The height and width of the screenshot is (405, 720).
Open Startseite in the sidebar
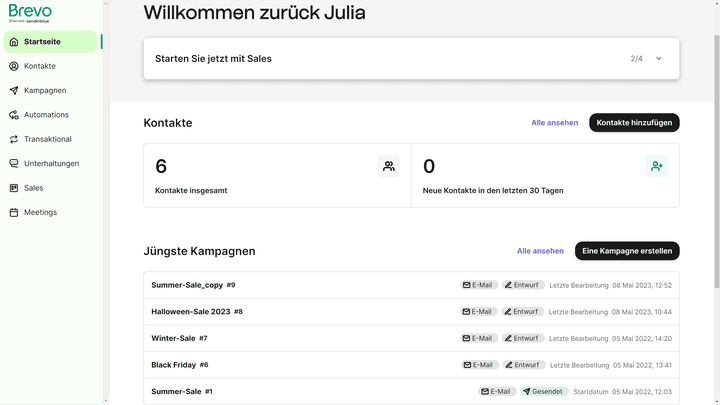click(x=51, y=42)
